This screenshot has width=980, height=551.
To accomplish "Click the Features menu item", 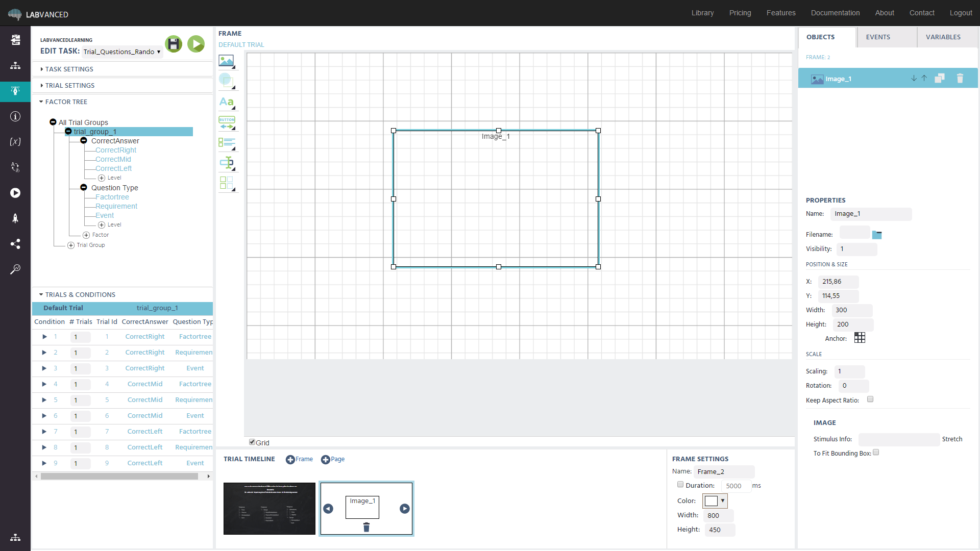I will [x=781, y=13].
